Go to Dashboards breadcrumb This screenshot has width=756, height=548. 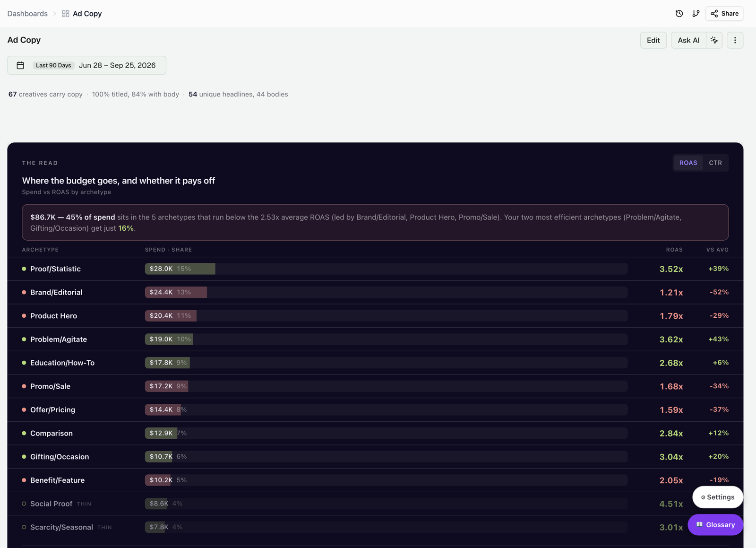(x=27, y=14)
